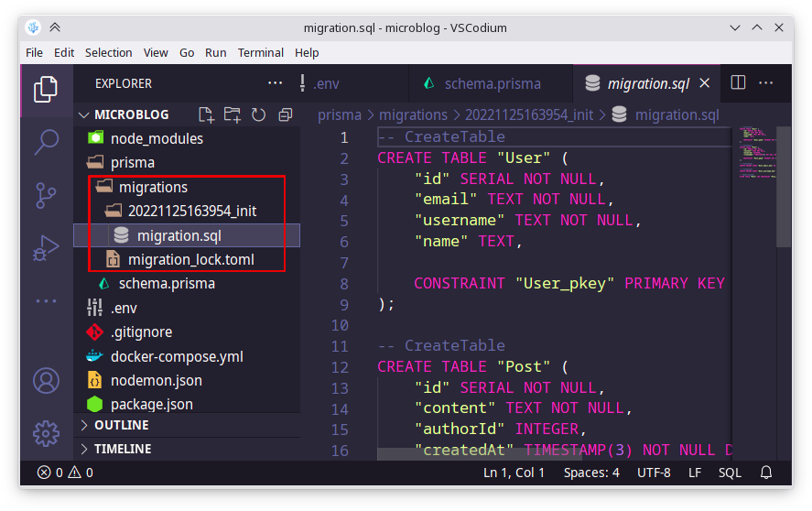Screen dimensions: 812x511
Task: Click the VSCodium app icon in title bar
Action: (x=33, y=27)
